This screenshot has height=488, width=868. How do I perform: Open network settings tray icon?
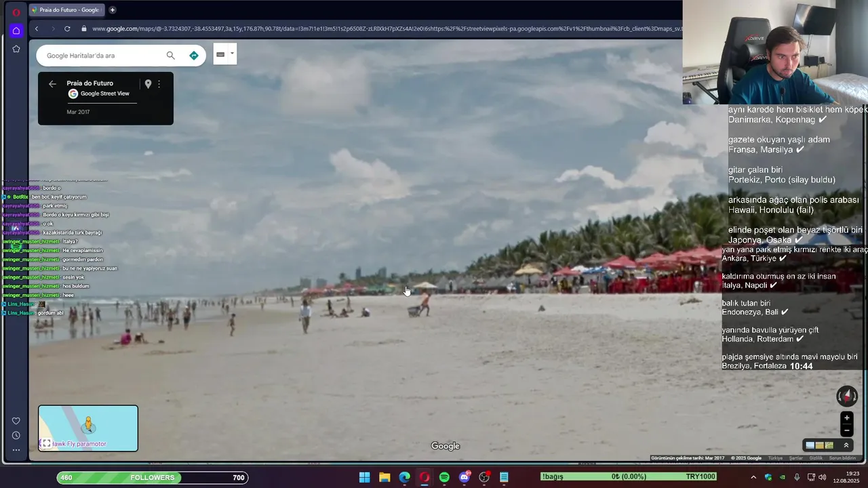pyautogui.click(x=810, y=477)
